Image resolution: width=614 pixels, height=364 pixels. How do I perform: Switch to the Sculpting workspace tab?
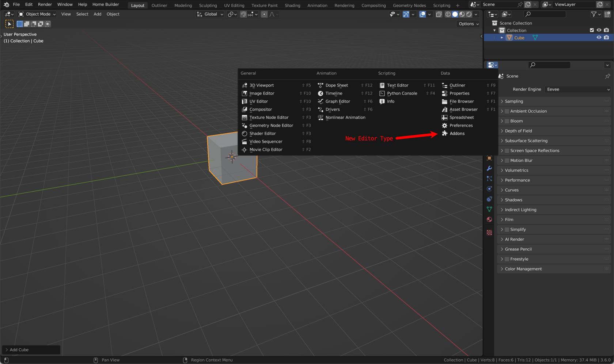pyautogui.click(x=208, y=5)
